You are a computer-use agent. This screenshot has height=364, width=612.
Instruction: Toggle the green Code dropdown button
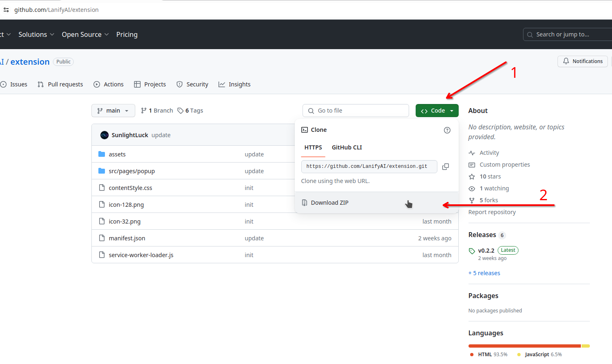click(x=437, y=111)
